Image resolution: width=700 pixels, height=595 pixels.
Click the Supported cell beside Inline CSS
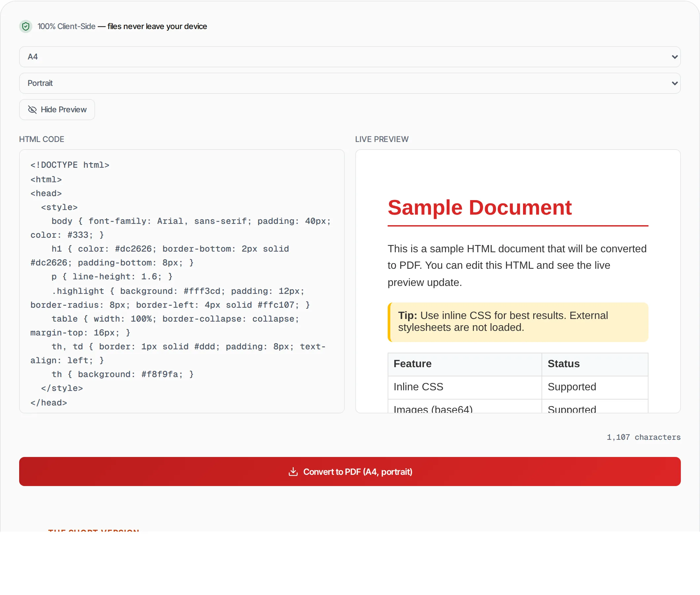pyautogui.click(x=595, y=387)
